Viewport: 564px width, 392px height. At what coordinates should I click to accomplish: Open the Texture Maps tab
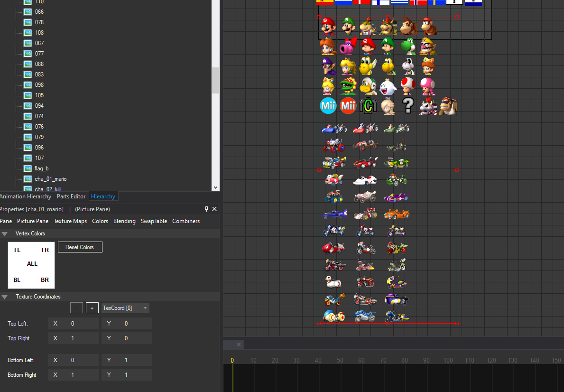pyautogui.click(x=70, y=221)
